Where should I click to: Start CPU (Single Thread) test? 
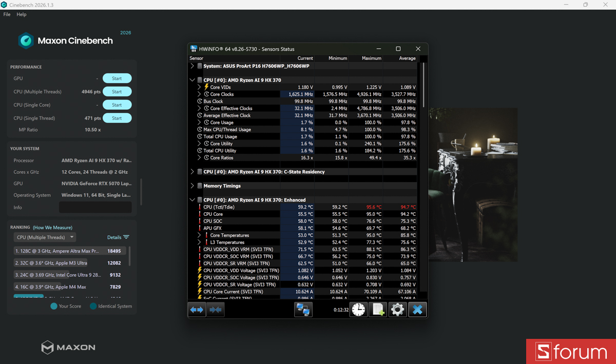117,118
